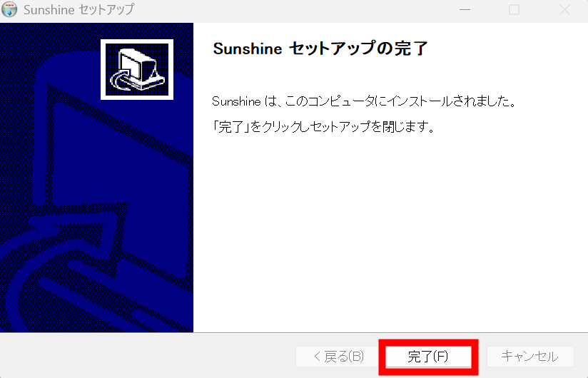
Task: Click the maximize window button
Action: [514, 10]
